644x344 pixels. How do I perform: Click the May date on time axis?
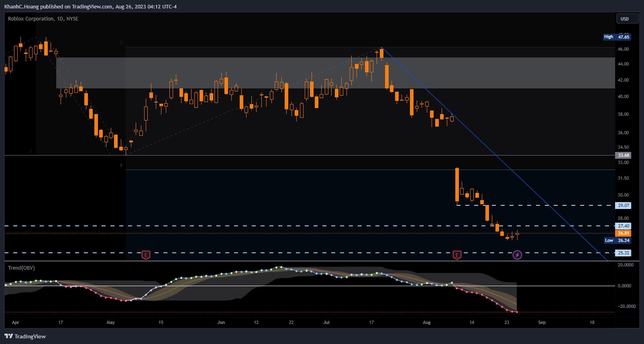coord(111,322)
